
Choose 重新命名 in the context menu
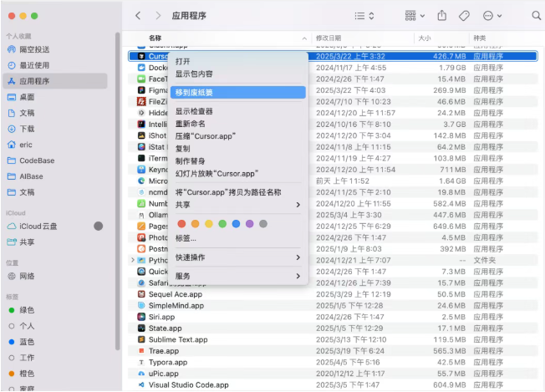(x=238, y=124)
